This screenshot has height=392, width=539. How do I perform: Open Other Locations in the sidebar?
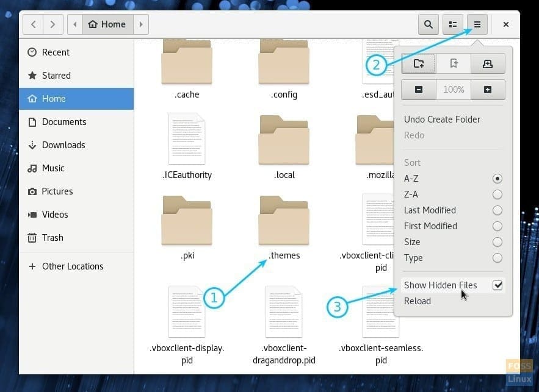(76, 266)
